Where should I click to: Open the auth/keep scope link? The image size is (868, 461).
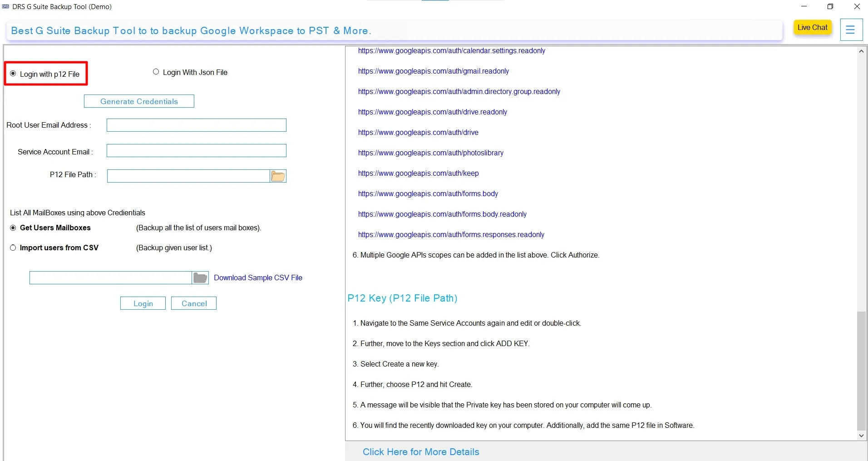[x=419, y=173]
